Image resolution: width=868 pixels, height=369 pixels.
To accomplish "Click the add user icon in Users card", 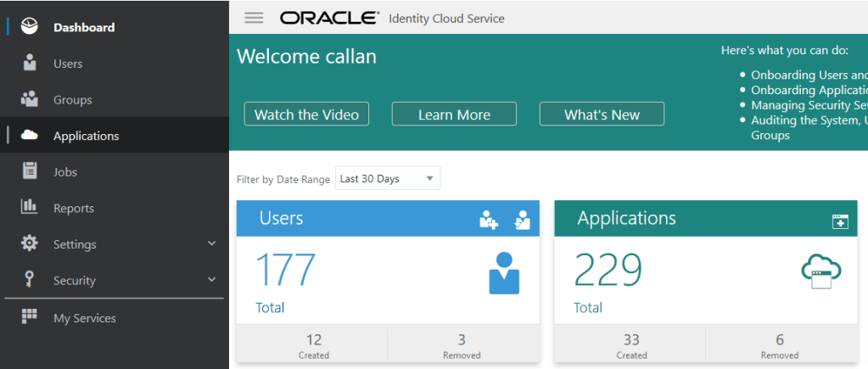I will (x=489, y=221).
